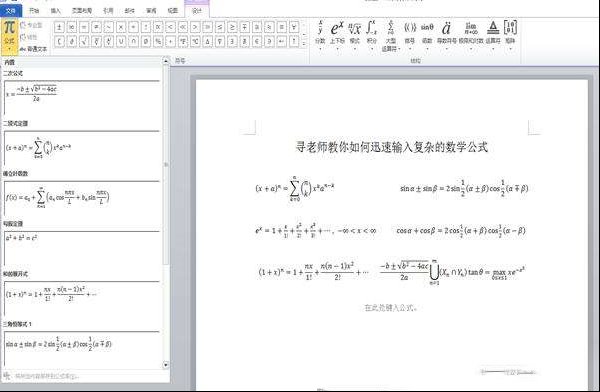Insert the plus-minus ± symbol
The height and width of the screenshot is (392, 600).
59,27
